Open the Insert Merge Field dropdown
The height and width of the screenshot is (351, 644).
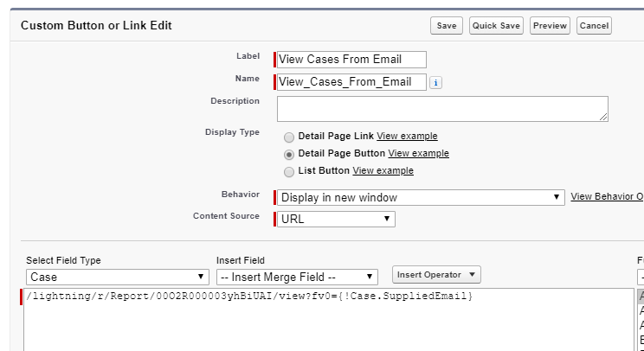point(297,277)
